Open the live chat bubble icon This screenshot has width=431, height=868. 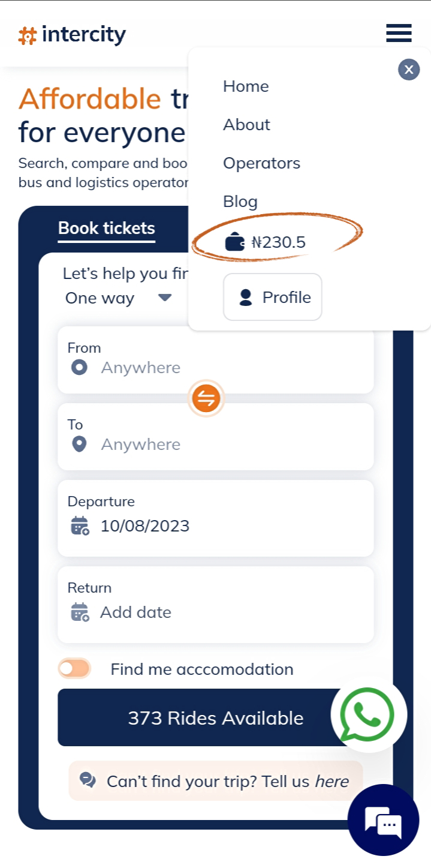tap(383, 819)
